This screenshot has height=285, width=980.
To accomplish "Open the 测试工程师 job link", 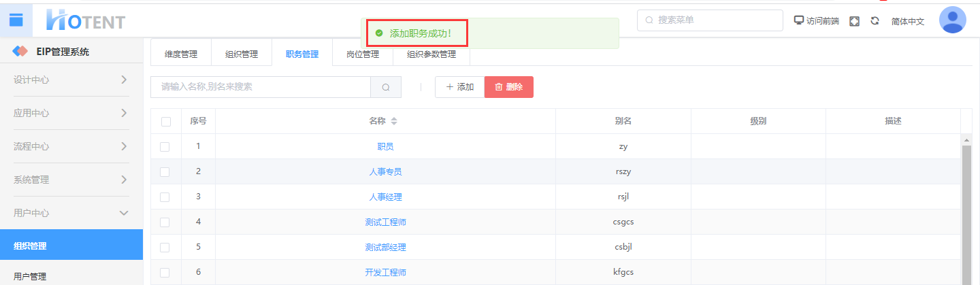I will click(385, 222).
